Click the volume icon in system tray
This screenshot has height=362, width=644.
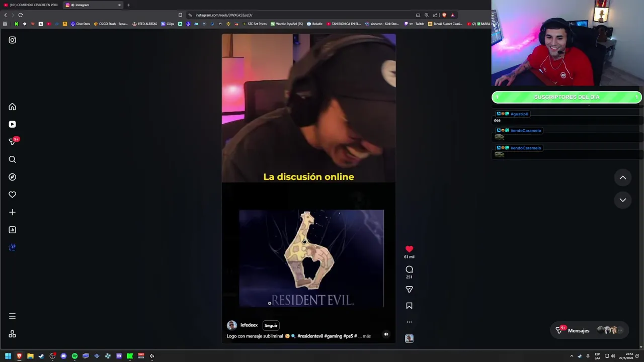click(613, 356)
